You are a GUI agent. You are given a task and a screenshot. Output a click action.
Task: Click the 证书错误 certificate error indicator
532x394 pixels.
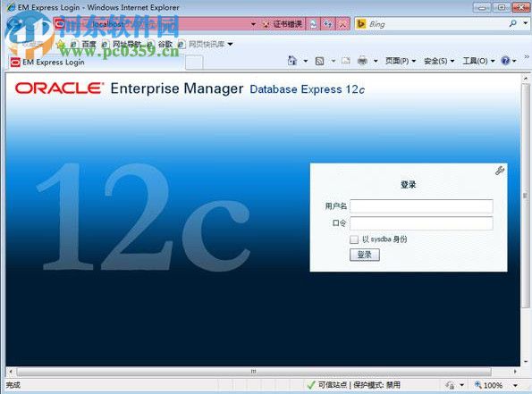[x=283, y=24]
